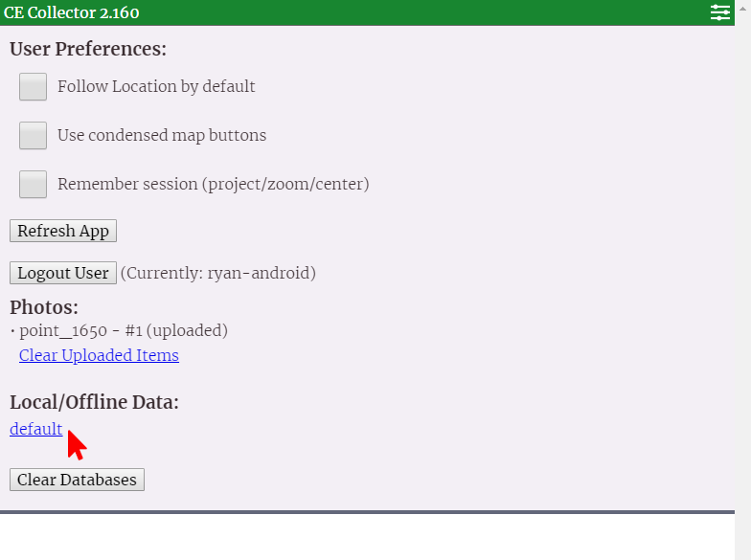Open the settings sliders icon in header
The height and width of the screenshot is (560, 751).
tap(720, 12)
